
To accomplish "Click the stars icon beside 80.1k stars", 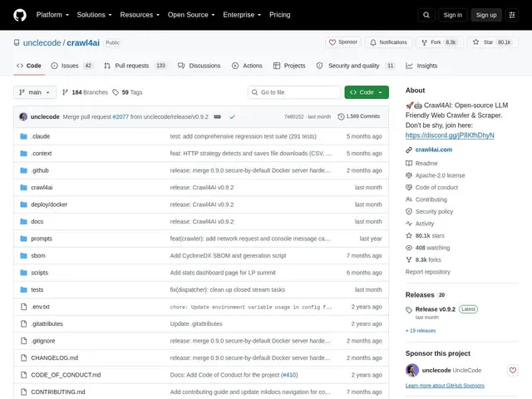I will [409, 235].
